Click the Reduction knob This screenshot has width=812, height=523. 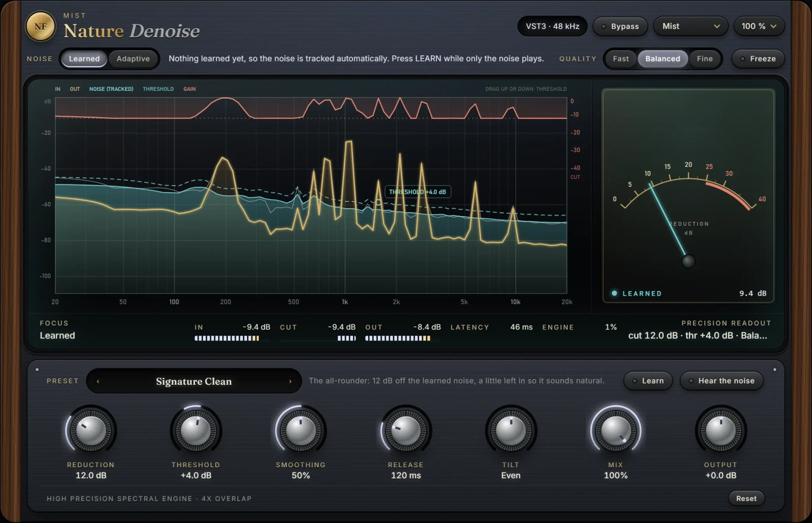coord(91,431)
